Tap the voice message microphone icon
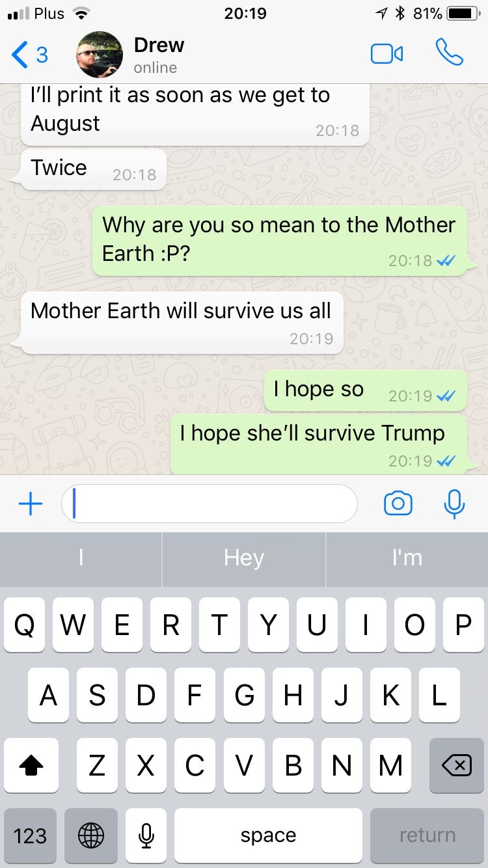The height and width of the screenshot is (868, 488). (454, 504)
